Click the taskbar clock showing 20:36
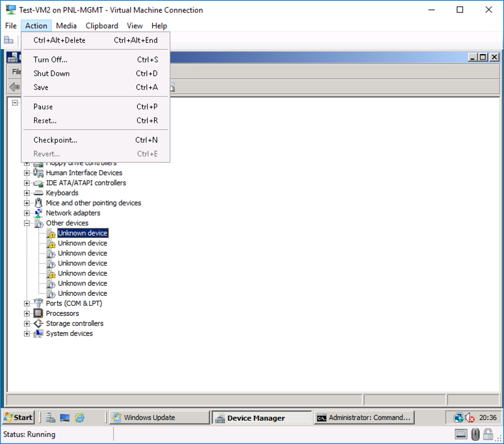 [488, 418]
